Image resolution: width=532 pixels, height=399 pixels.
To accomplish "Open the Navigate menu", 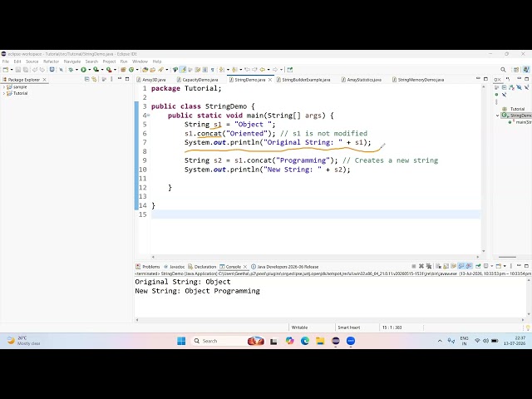I will [72, 62].
